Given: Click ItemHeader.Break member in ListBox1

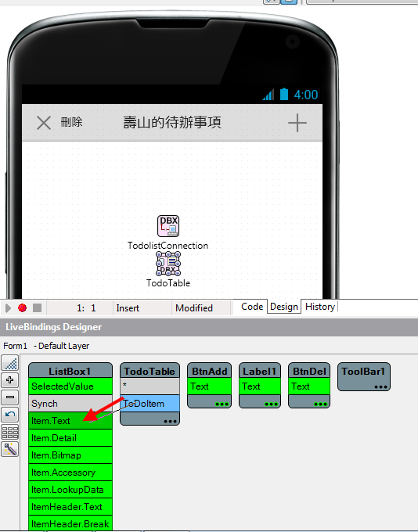Looking at the screenshot, I should (70, 523).
